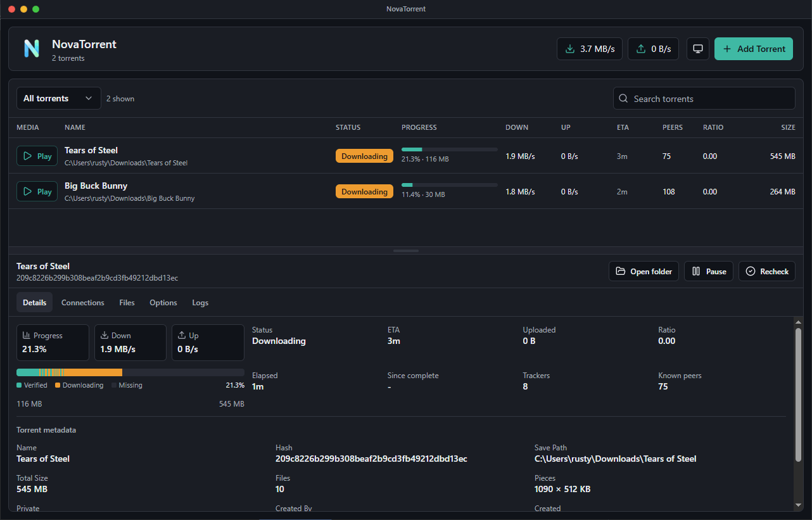812x520 pixels.
Task: Click the NovaTorrent logo icon
Action: click(x=32, y=49)
